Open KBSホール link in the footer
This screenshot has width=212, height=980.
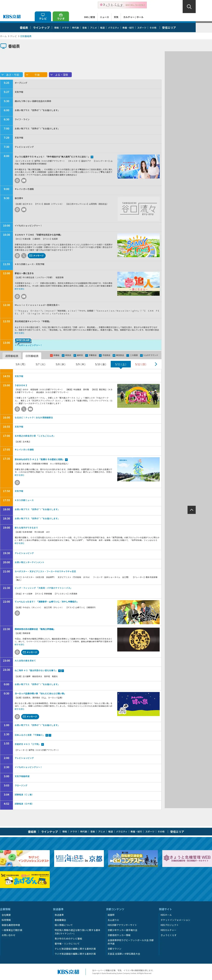[x=166, y=915]
